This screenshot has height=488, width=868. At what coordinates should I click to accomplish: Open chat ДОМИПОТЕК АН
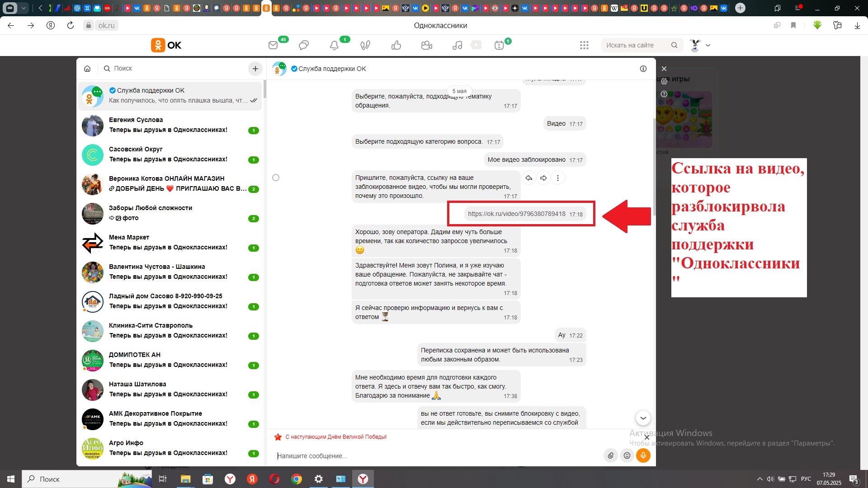coord(170,360)
